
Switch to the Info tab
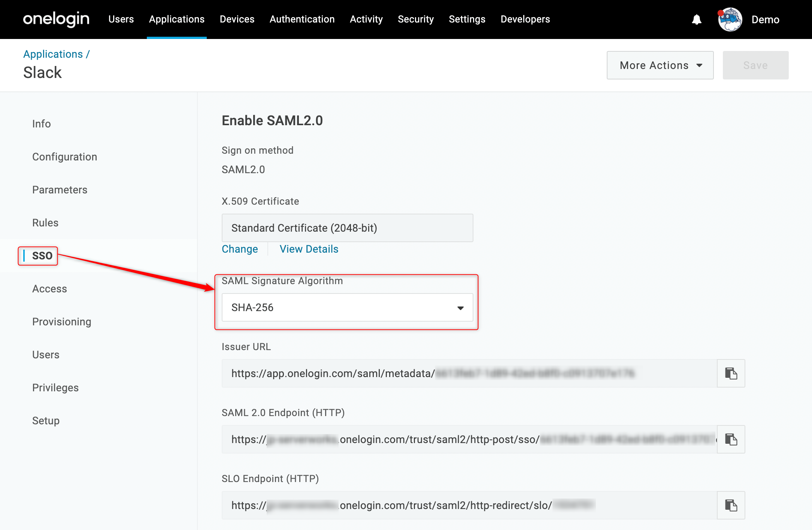click(41, 124)
